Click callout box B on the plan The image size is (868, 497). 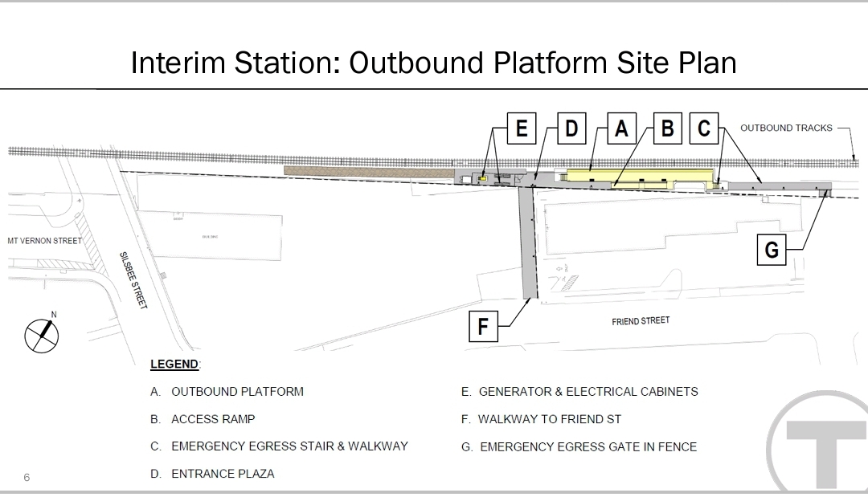point(667,128)
